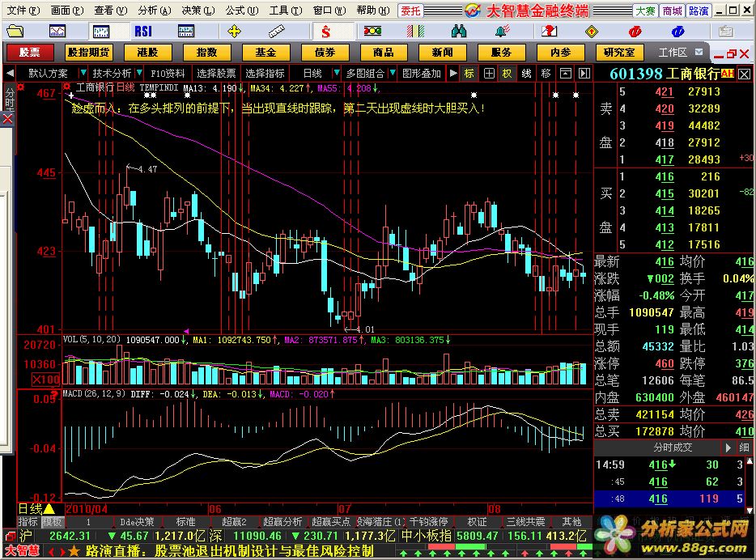Open the 工具 menu
Screen dimensions: 756x560
pos(286,11)
